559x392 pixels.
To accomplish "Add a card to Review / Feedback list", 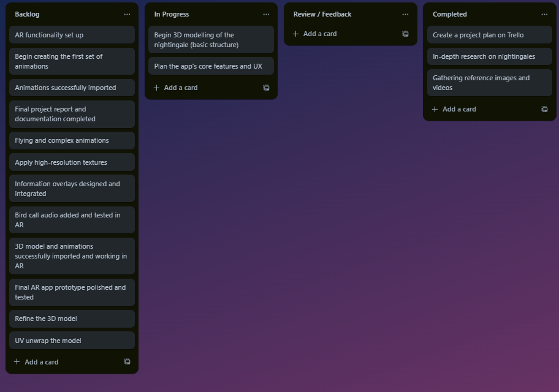I will pos(320,34).
